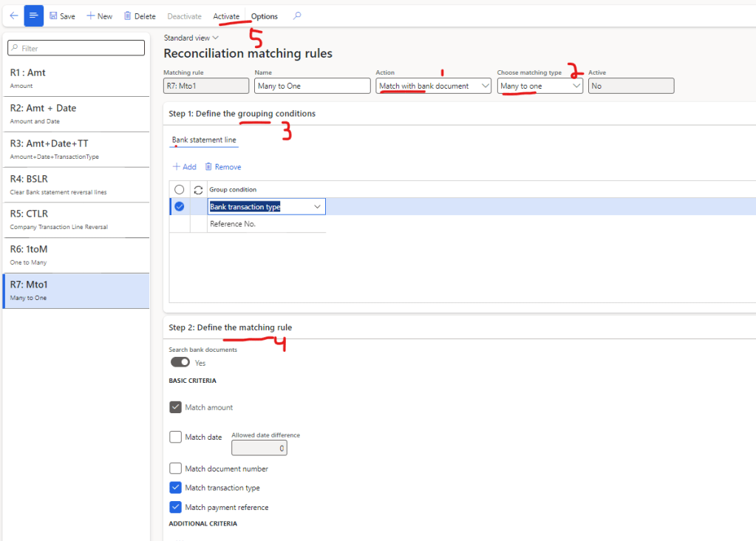Toggle Search bank documents switch
Viewport: 756px width, 541px height.
180,362
